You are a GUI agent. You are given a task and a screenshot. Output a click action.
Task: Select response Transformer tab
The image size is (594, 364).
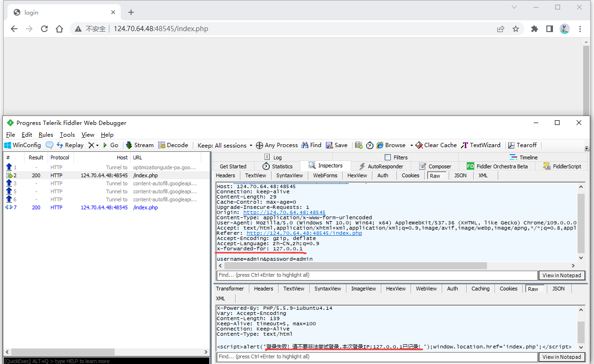coord(230,289)
